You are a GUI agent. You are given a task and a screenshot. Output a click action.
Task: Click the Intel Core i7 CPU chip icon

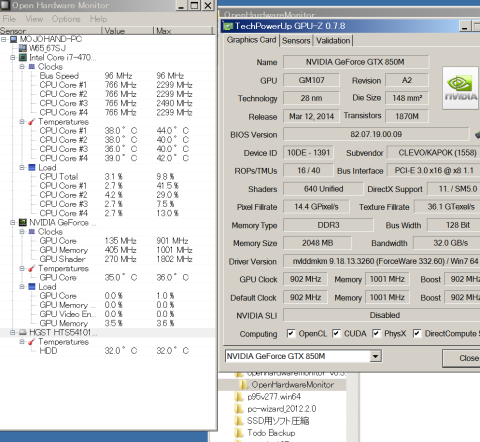[x=23, y=58]
